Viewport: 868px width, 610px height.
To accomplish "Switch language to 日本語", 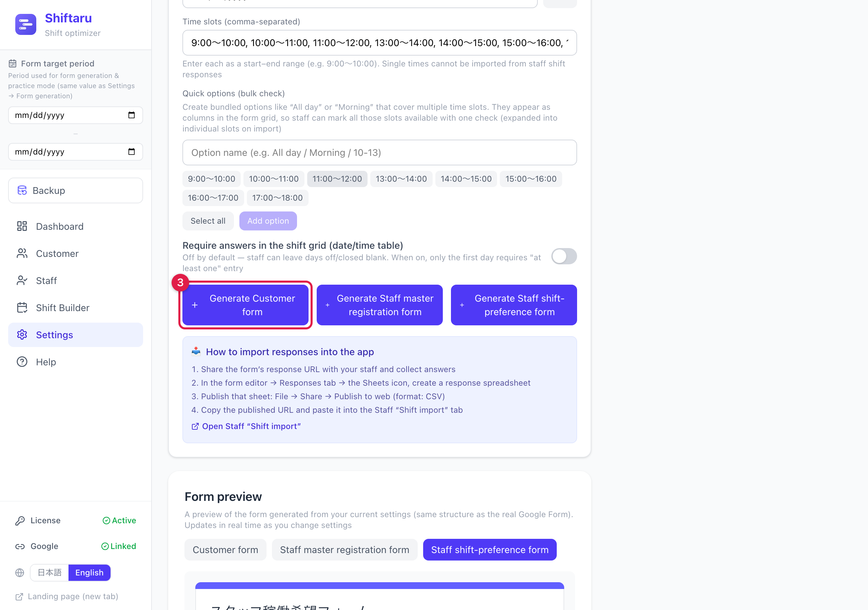I will pyautogui.click(x=50, y=573).
